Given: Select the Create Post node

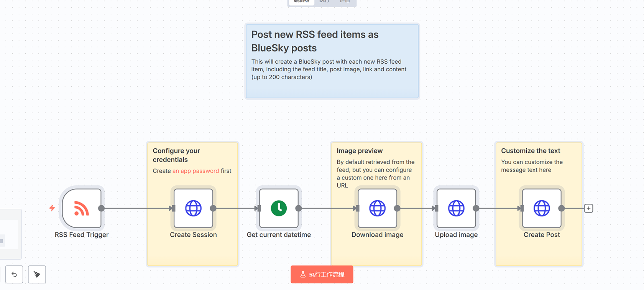Looking at the screenshot, I should (542, 208).
